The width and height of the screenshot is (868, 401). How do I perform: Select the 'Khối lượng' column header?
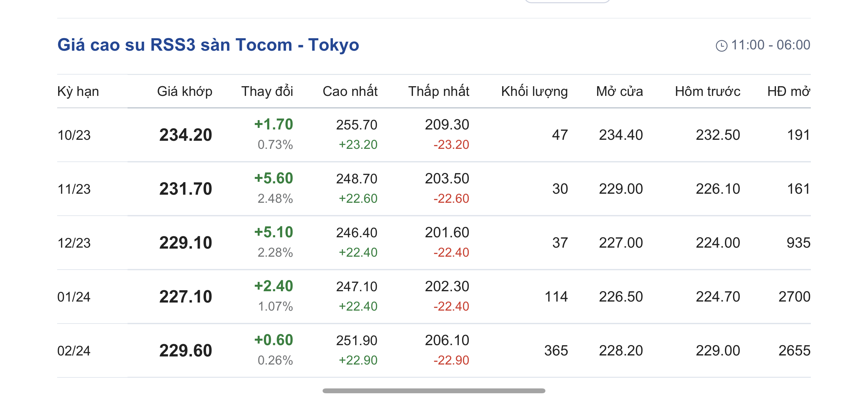(x=534, y=91)
